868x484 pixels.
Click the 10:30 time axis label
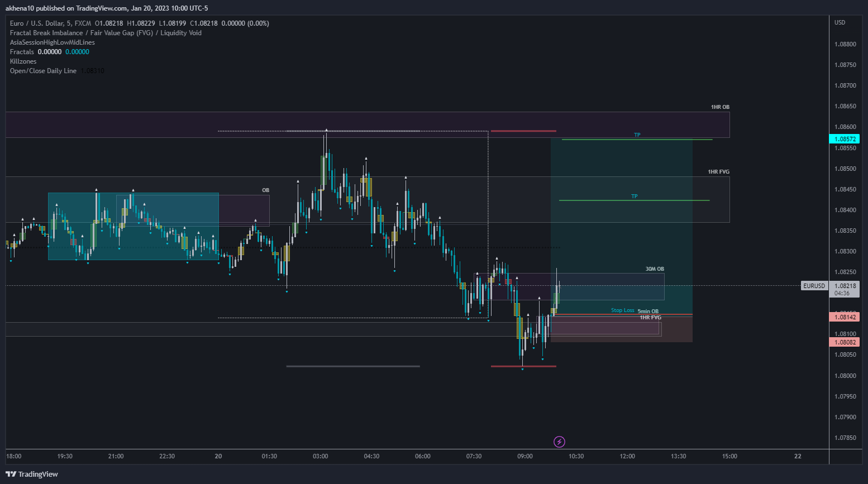tap(576, 456)
